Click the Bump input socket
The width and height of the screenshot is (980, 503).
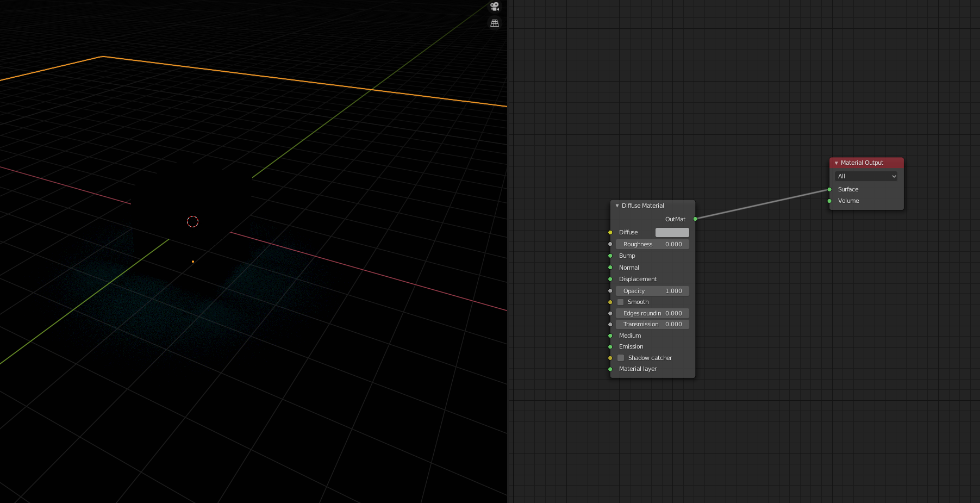(x=610, y=256)
